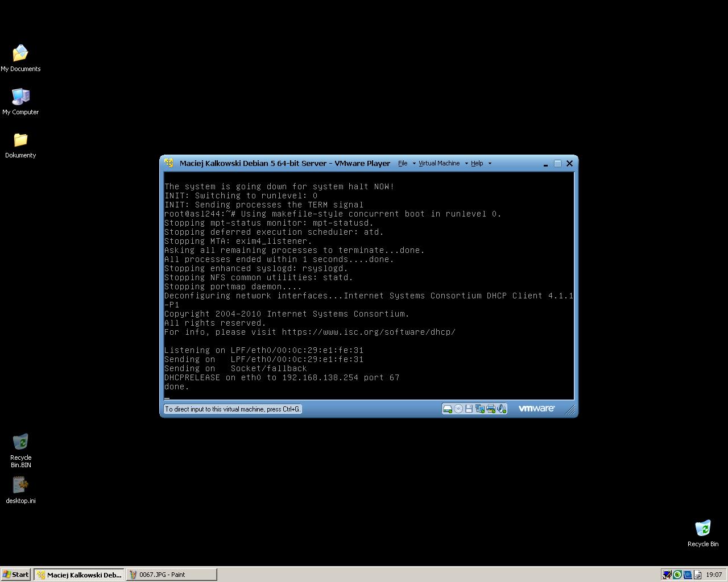Viewport: 728px width, 582px height.
Task: Select the My Computer desktop icon
Action: tap(20, 102)
